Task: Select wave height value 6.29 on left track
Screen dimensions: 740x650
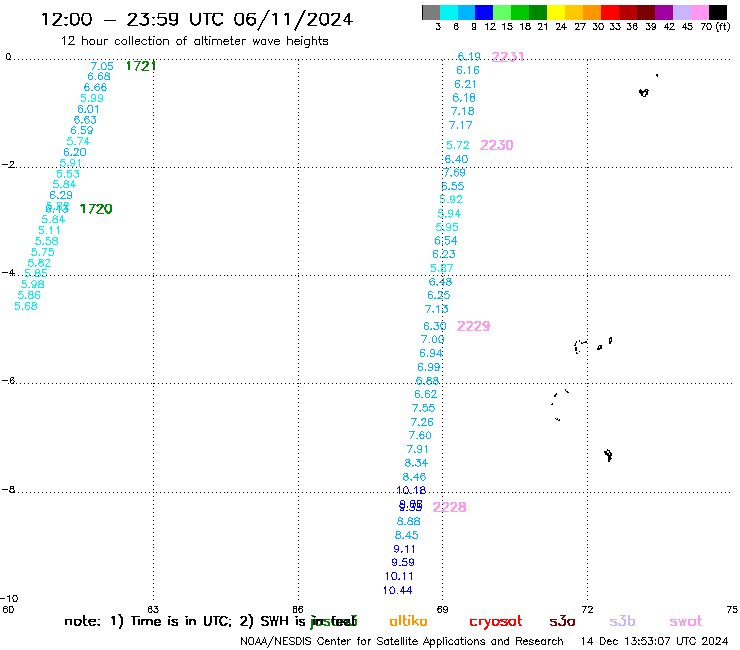Action: pyautogui.click(x=61, y=195)
